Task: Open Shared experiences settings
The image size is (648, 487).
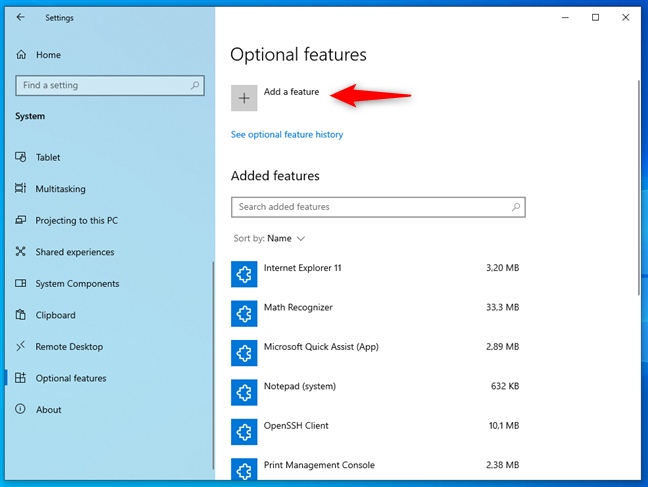Action: 75,252
